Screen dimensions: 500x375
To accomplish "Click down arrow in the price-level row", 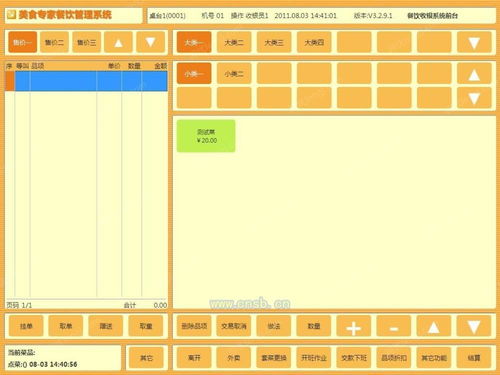I will pyautogui.click(x=150, y=42).
